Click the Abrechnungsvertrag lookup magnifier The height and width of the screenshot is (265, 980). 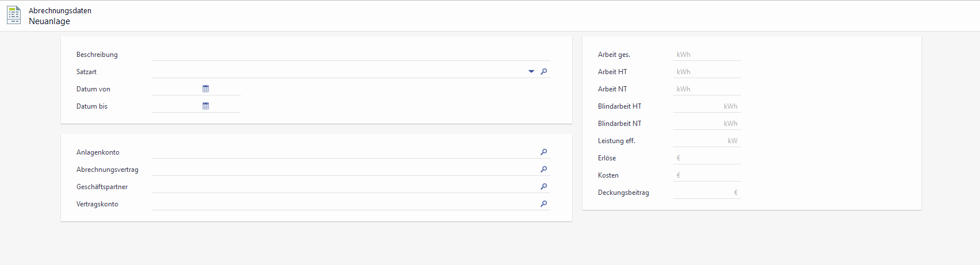[543, 170]
